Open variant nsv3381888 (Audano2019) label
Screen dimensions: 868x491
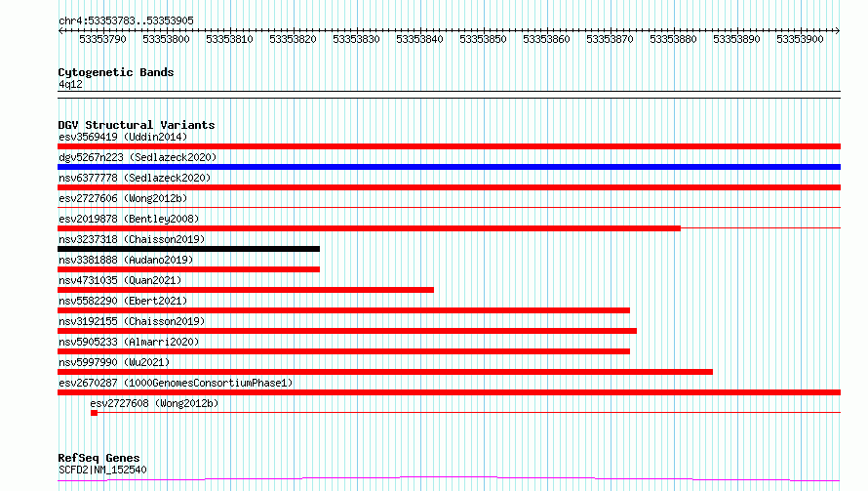[x=126, y=260]
